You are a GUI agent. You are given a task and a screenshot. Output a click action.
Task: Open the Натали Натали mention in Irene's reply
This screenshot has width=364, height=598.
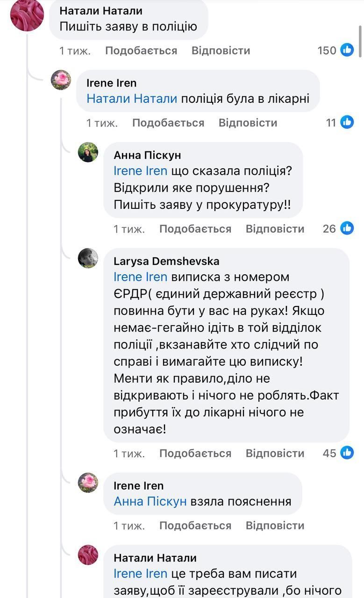pos(132,99)
